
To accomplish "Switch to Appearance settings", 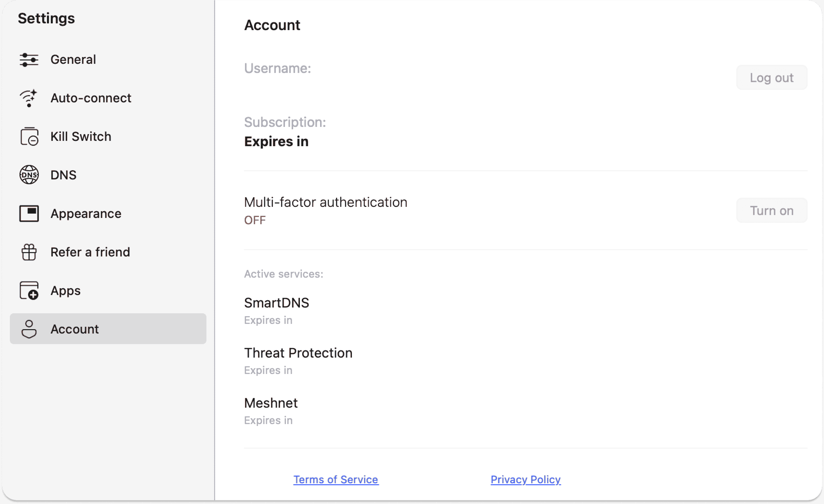I will tap(108, 213).
